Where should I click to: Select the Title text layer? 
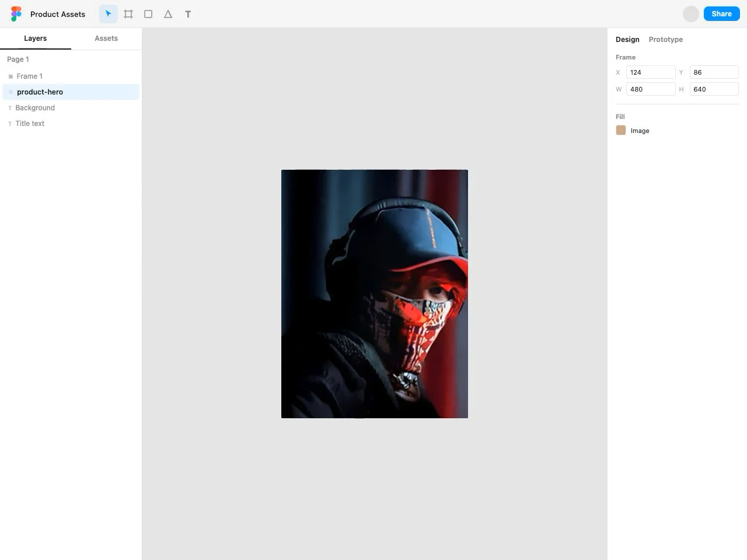click(x=71, y=124)
